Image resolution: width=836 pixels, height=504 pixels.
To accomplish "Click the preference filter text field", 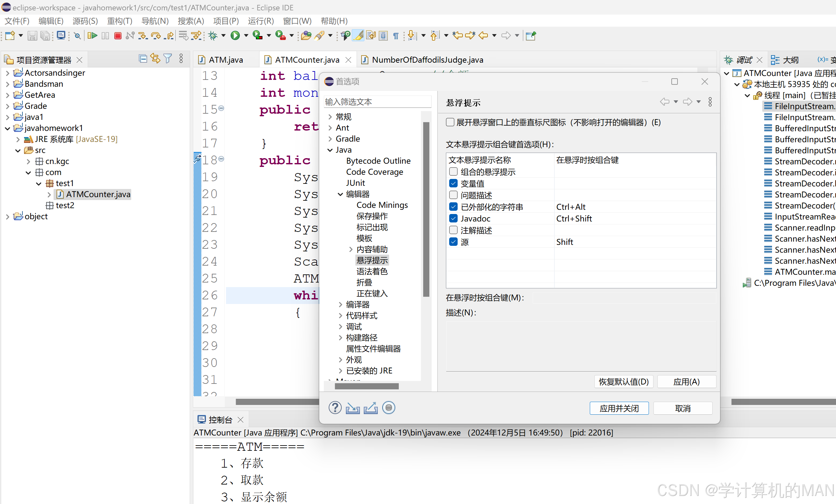I will [x=377, y=101].
